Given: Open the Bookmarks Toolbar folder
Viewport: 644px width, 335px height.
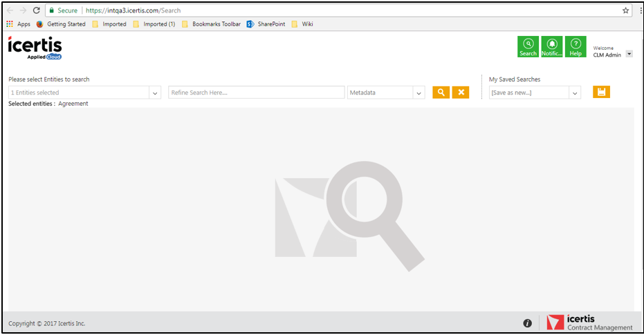Looking at the screenshot, I should 211,24.
